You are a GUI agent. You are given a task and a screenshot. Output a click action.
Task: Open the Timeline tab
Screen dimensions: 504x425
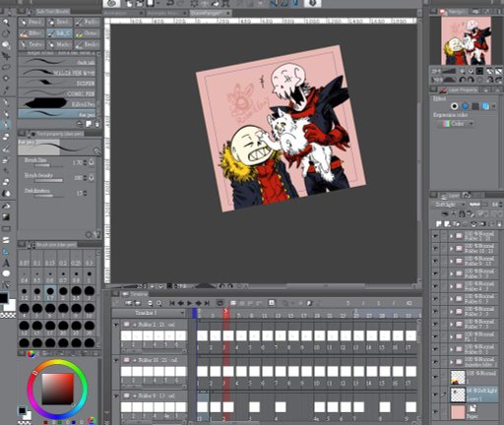point(136,294)
